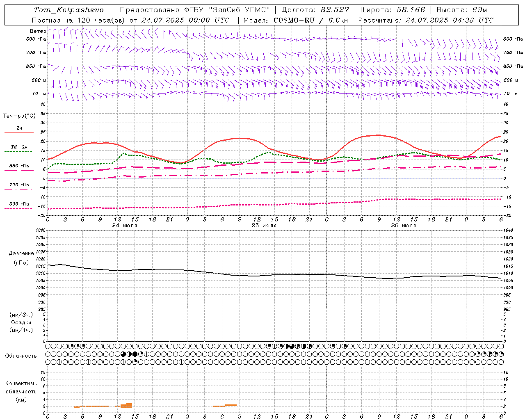Viewport: 525px width, 420px height.
Task: Click the 850 гПа legend entry under Тем-ра
Action: 19,166
